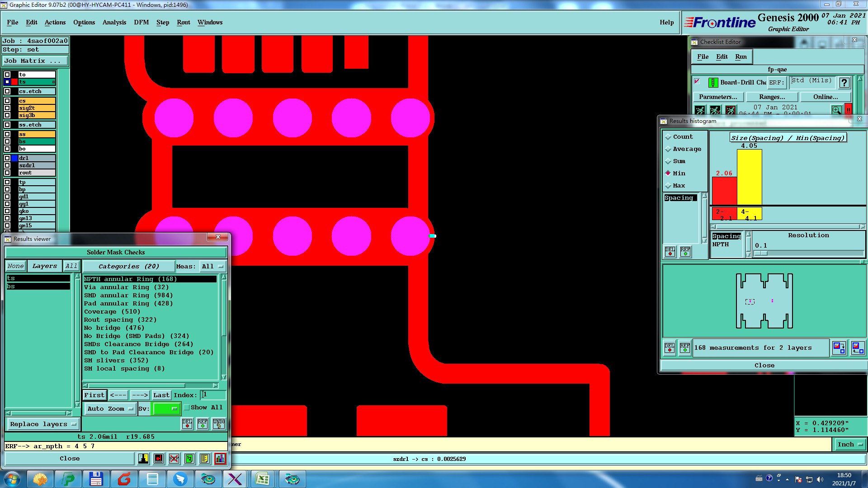Click the green Board-Drill Checks drill icon
The height and width of the screenshot is (488, 868).
(x=713, y=83)
